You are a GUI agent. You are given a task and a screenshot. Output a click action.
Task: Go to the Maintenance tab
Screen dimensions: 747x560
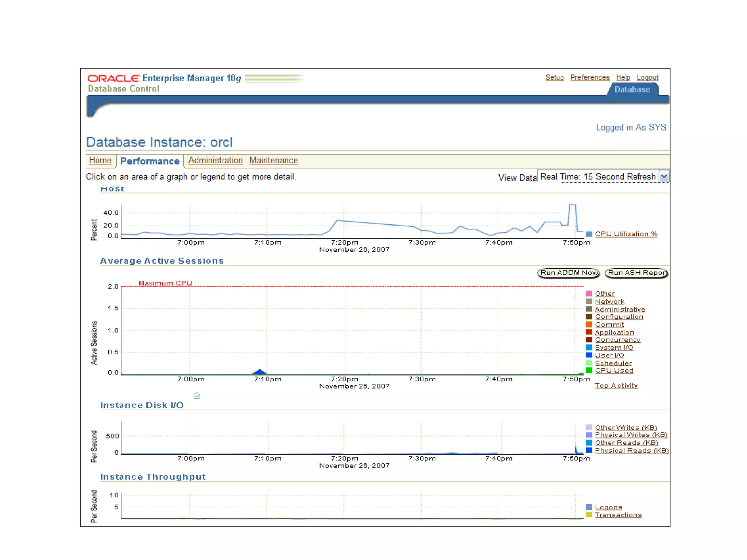pos(274,160)
